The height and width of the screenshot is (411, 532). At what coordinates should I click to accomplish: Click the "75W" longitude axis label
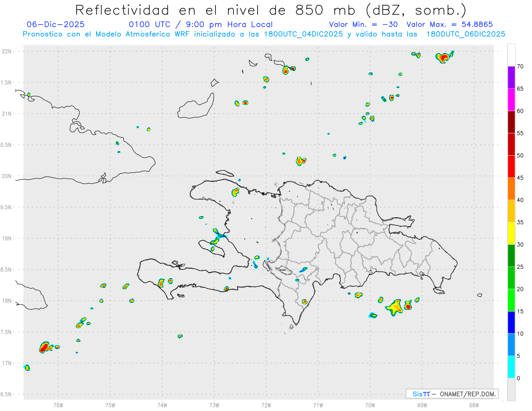point(110,405)
